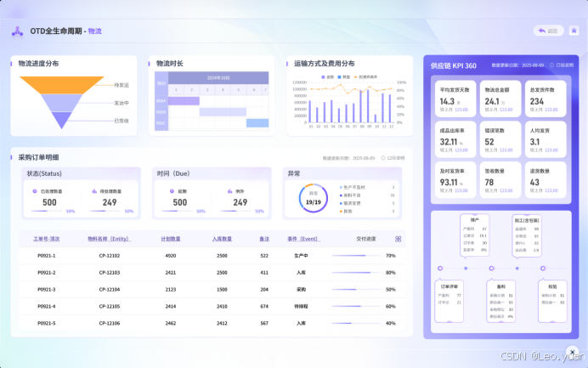Screen dimensions: 588x368
Task: Click the lavender Gantt bar in the second project row
Action: tap(223, 112)
